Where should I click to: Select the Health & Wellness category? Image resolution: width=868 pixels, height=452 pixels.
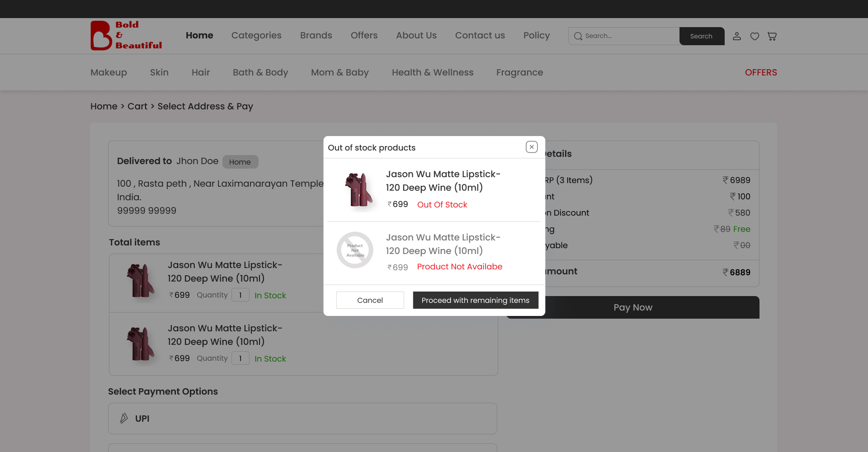[433, 72]
